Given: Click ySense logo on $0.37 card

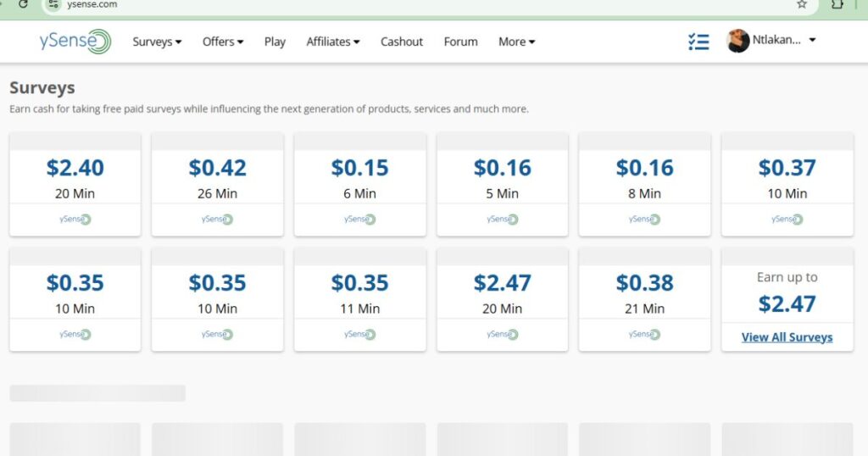Looking at the screenshot, I should (x=787, y=220).
